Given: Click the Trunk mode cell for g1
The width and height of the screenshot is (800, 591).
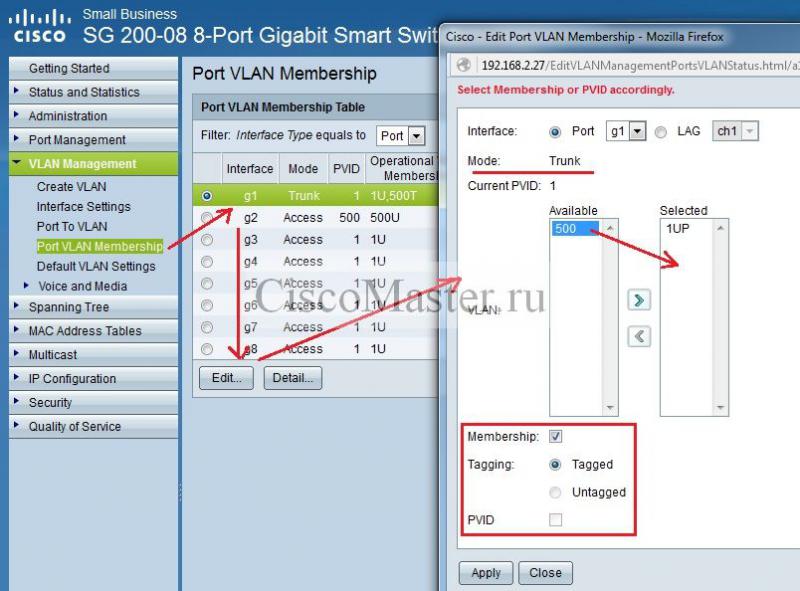Looking at the screenshot, I should pyautogui.click(x=304, y=196).
